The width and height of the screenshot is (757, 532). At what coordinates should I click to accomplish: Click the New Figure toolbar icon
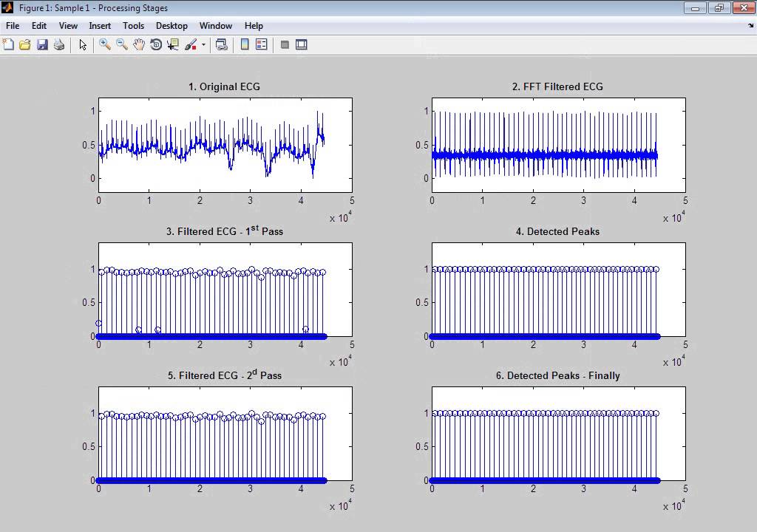(x=8, y=45)
